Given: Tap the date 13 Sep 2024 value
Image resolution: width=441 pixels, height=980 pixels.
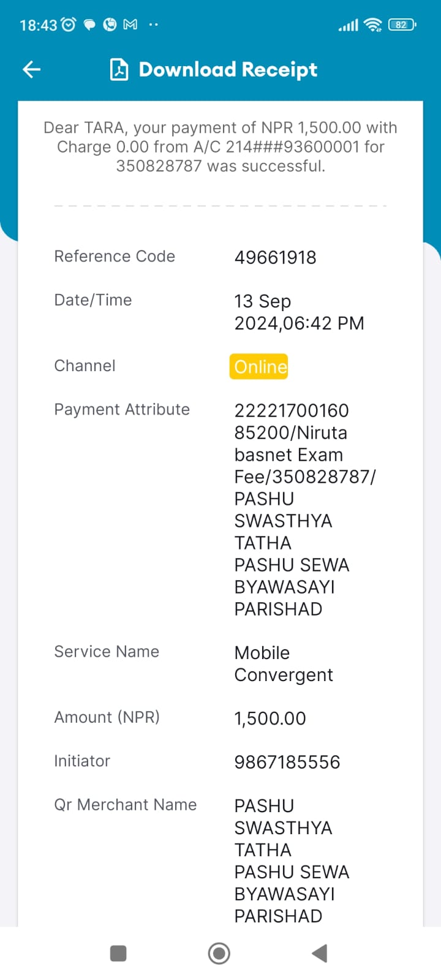Looking at the screenshot, I should tap(299, 312).
